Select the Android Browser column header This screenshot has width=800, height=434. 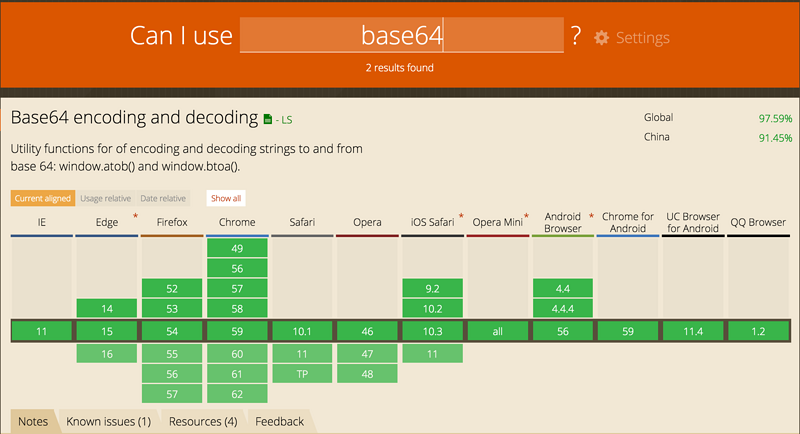pos(563,222)
